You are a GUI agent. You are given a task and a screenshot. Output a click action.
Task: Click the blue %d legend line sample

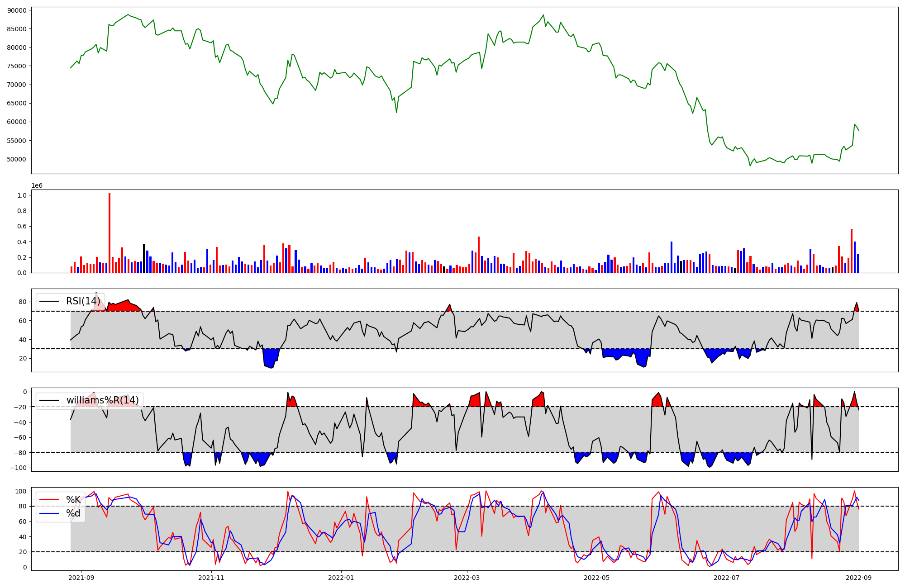point(49,513)
